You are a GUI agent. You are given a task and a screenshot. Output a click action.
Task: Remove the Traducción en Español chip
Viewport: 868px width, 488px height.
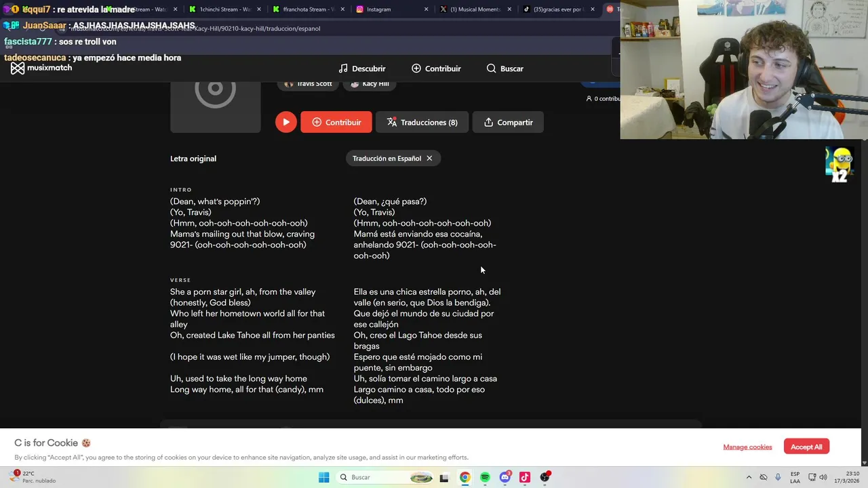click(429, 158)
